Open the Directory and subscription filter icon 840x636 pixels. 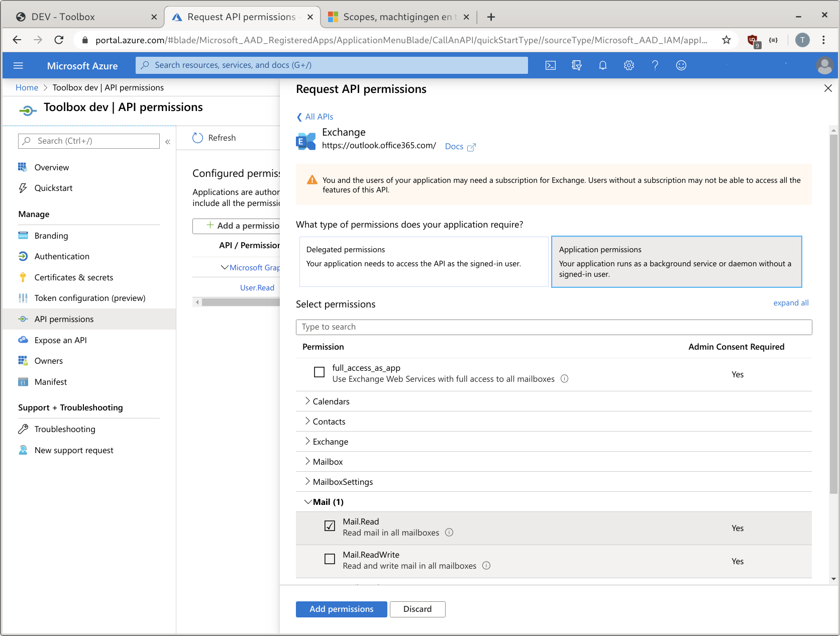[577, 65]
